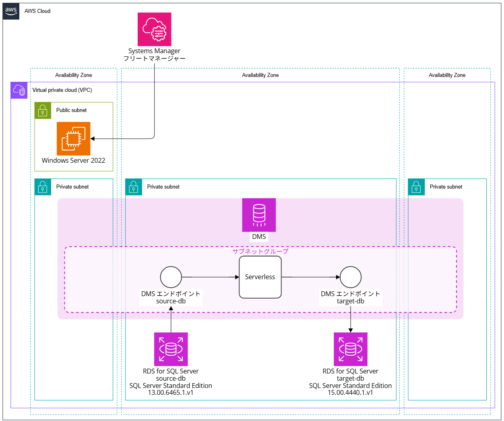Select 'DMS エンドポイント target-db' label

tap(351, 297)
